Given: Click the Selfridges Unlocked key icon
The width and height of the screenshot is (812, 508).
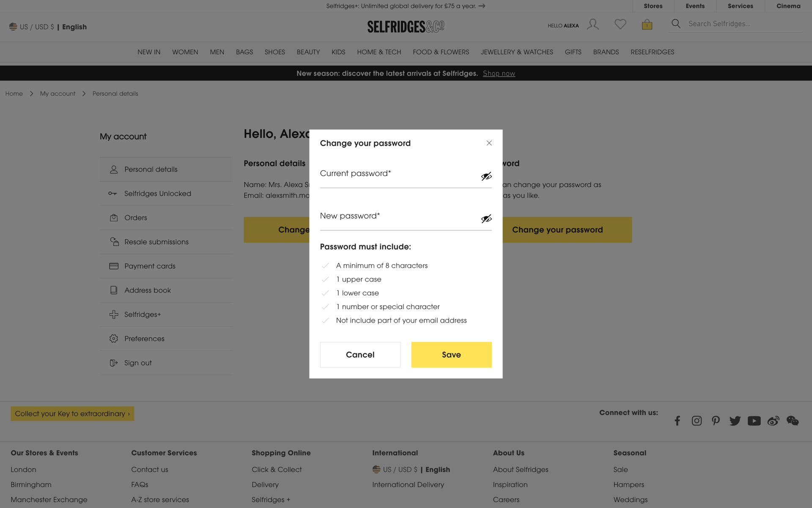Looking at the screenshot, I should coord(112,193).
